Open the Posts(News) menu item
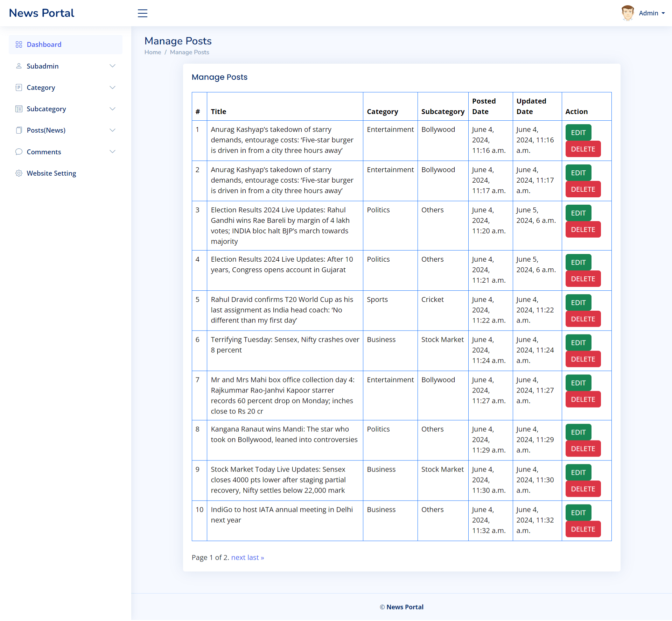Viewport: 672px width, 621px height. (x=46, y=130)
